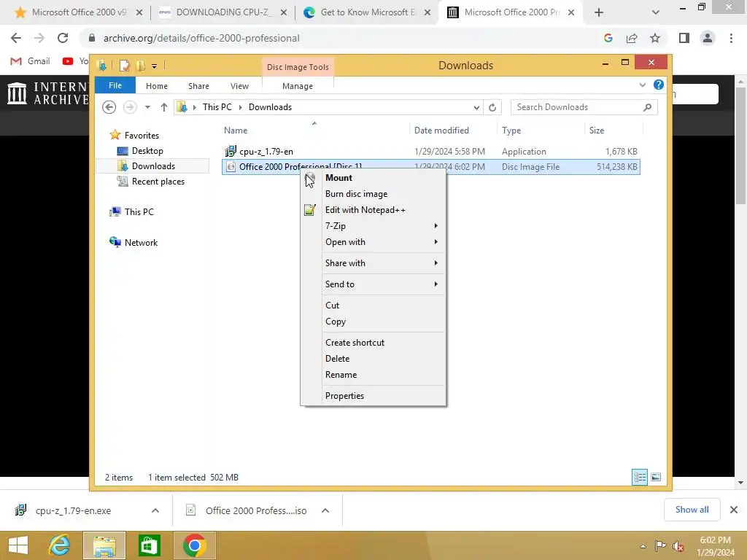The image size is (747, 560).
Task: Open Chrome three-dot menu
Action: 731,38
